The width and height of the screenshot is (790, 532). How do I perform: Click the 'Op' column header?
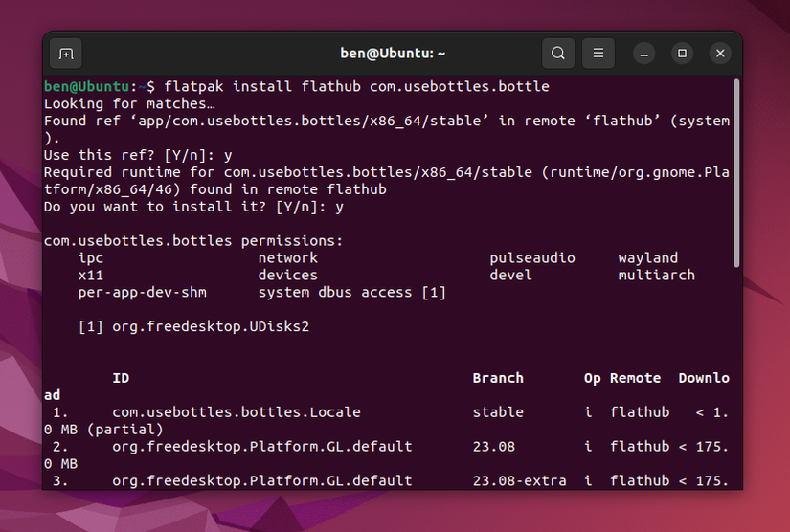[592, 379]
